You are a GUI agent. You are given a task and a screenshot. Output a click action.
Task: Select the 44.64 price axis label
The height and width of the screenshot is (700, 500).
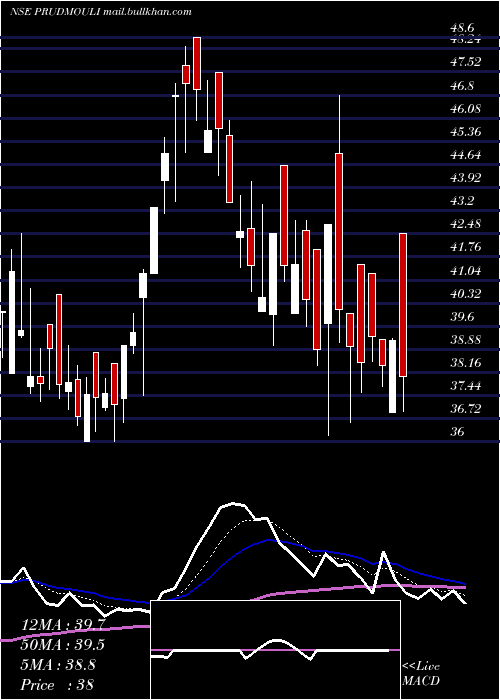(x=466, y=155)
